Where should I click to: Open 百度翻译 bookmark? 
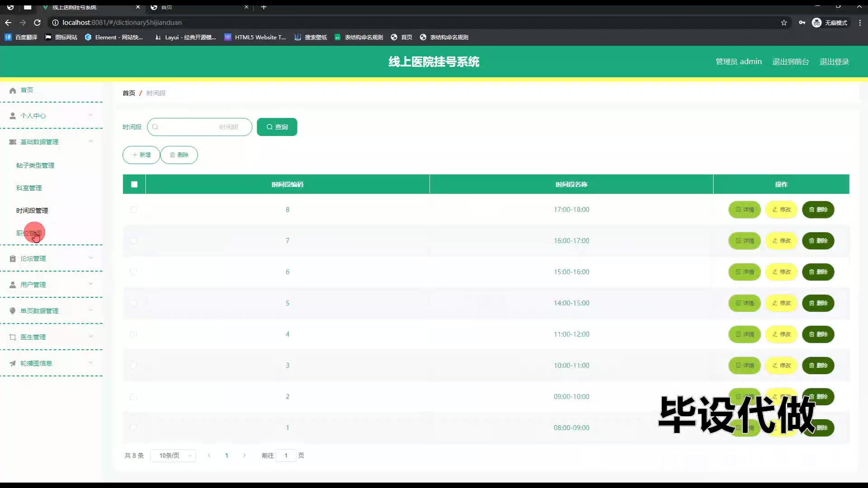point(21,37)
